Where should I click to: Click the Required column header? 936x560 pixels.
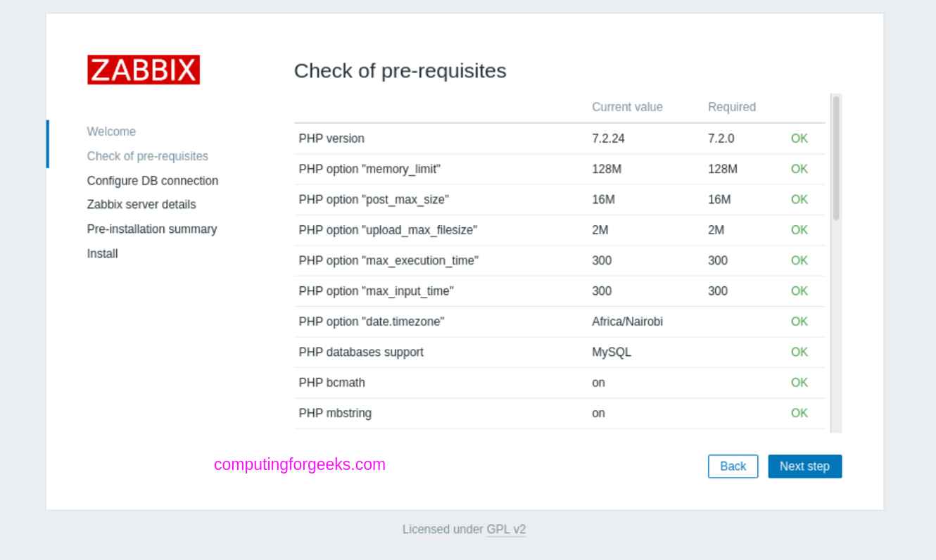point(732,107)
